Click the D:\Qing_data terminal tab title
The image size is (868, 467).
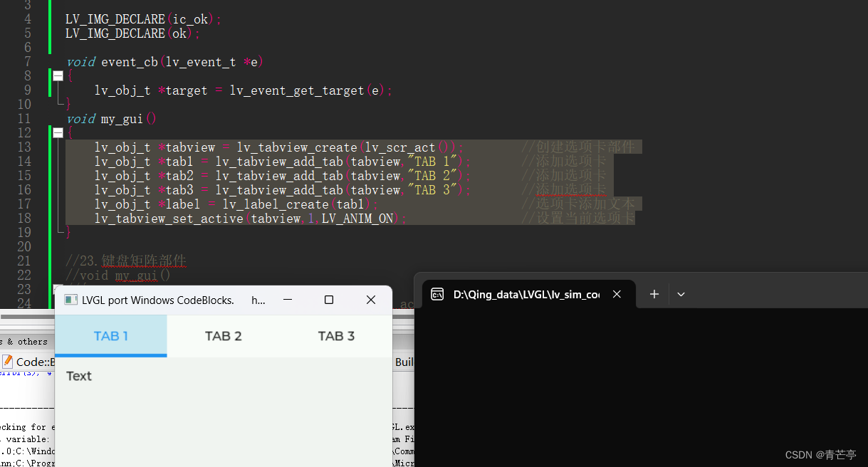[x=527, y=293]
